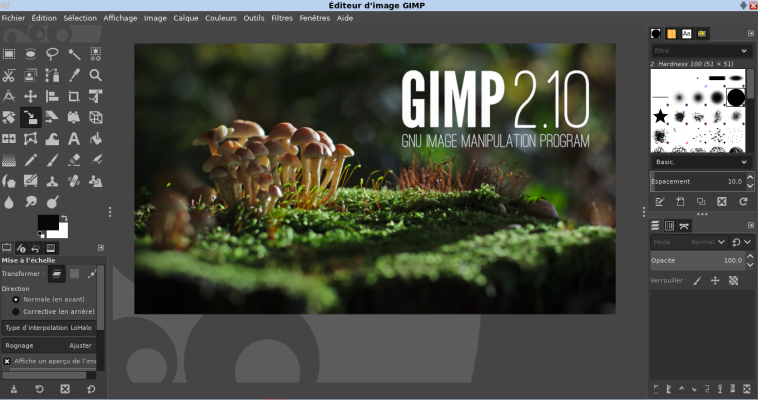Choose the Fuzzy Select magic wand tool

pyautogui.click(x=74, y=54)
